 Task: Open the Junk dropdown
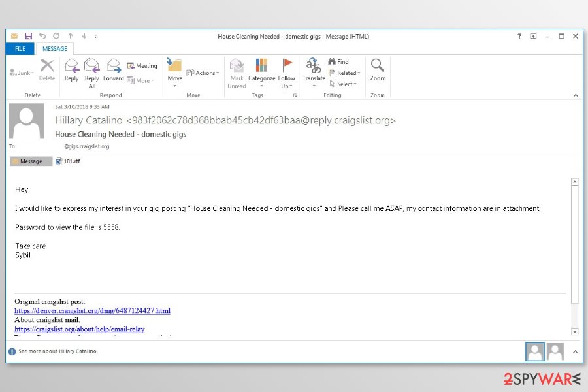pos(22,73)
